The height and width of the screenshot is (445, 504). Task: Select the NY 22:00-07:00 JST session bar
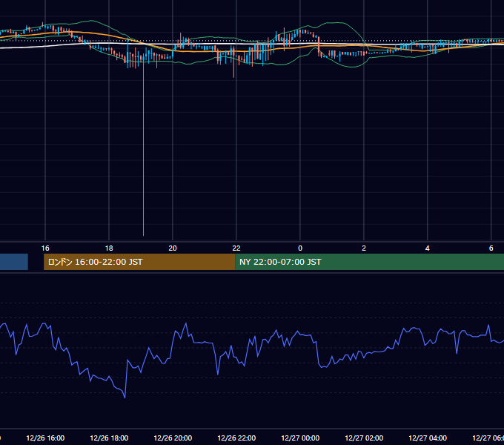(x=369, y=262)
